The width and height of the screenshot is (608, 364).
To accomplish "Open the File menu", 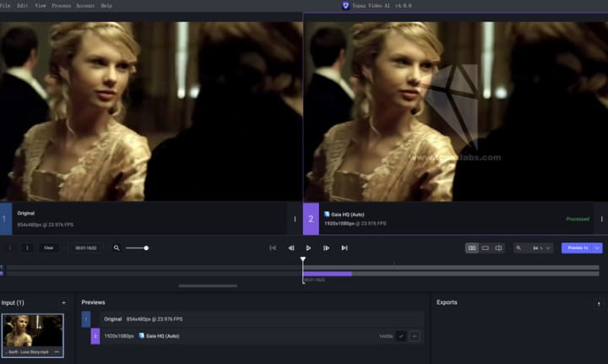I will pyautogui.click(x=5, y=5).
